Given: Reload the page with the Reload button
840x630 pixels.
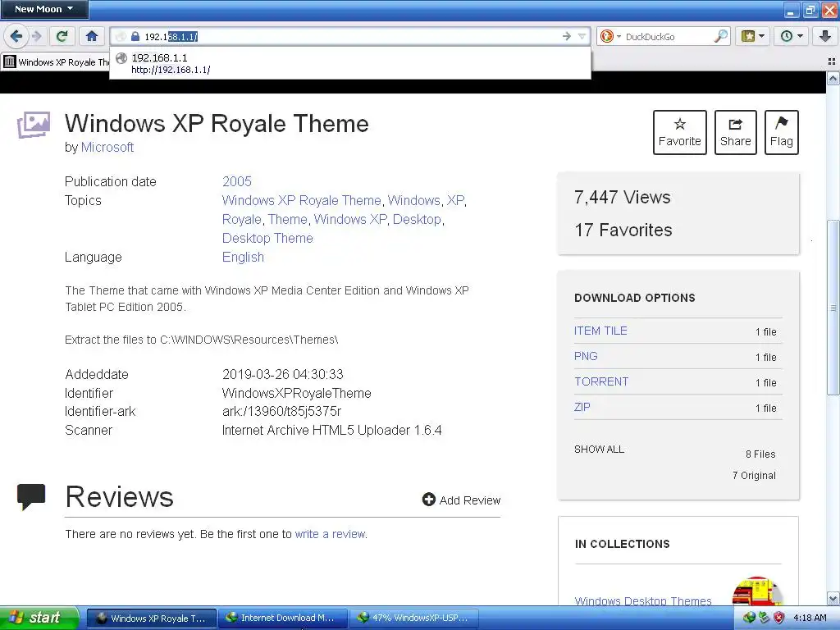Looking at the screenshot, I should 62,36.
